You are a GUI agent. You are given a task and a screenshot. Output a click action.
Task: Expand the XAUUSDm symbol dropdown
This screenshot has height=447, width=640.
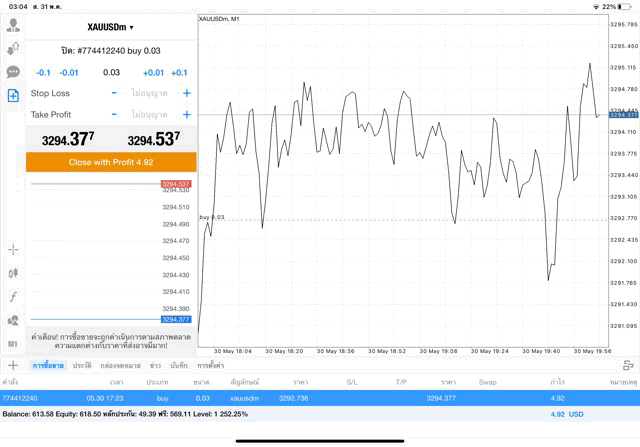tap(111, 27)
